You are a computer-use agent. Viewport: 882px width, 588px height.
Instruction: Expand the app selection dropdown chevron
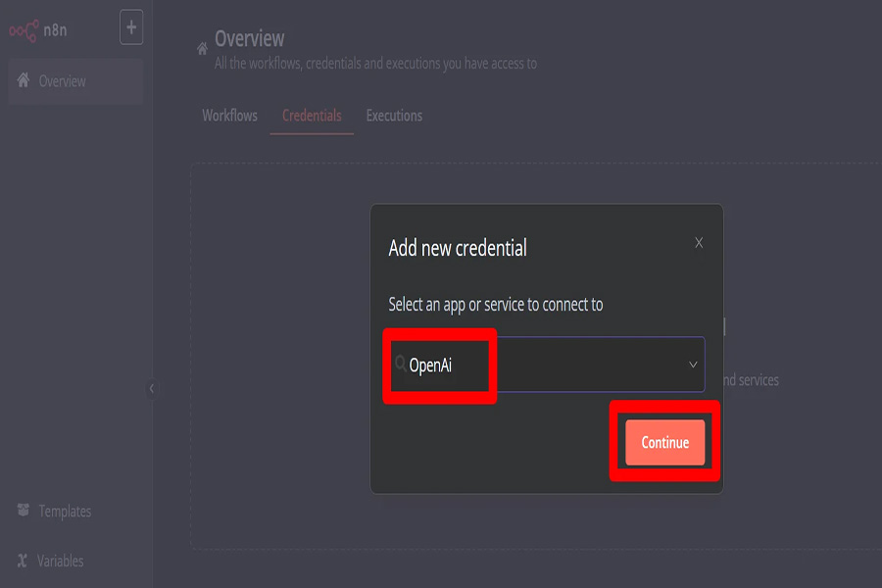click(693, 365)
